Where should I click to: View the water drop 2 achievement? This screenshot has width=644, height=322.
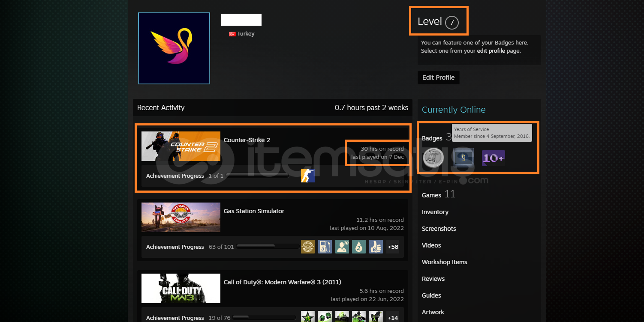359,247
